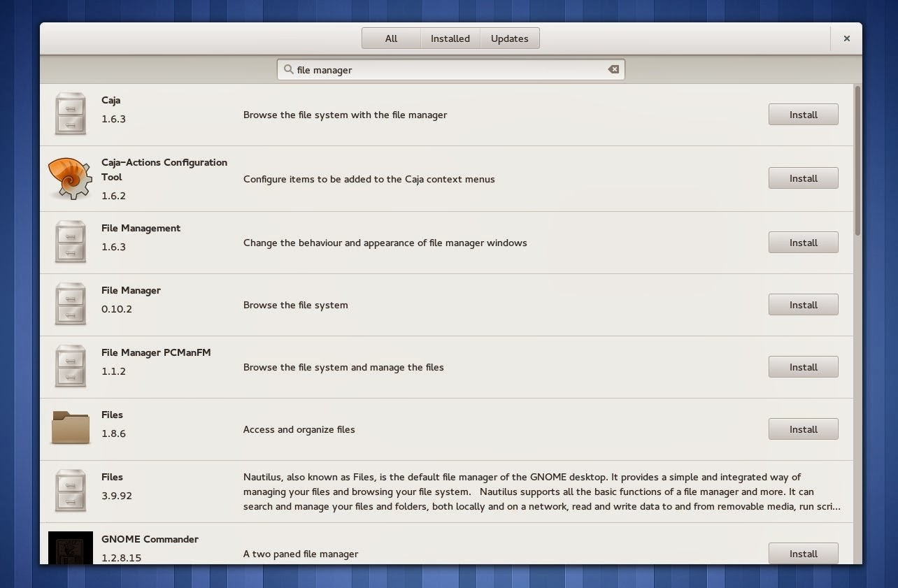Click 'Configure items to be added to the Caja context menus'
This screenshot has width=898, height=588.
pos(369,179)
